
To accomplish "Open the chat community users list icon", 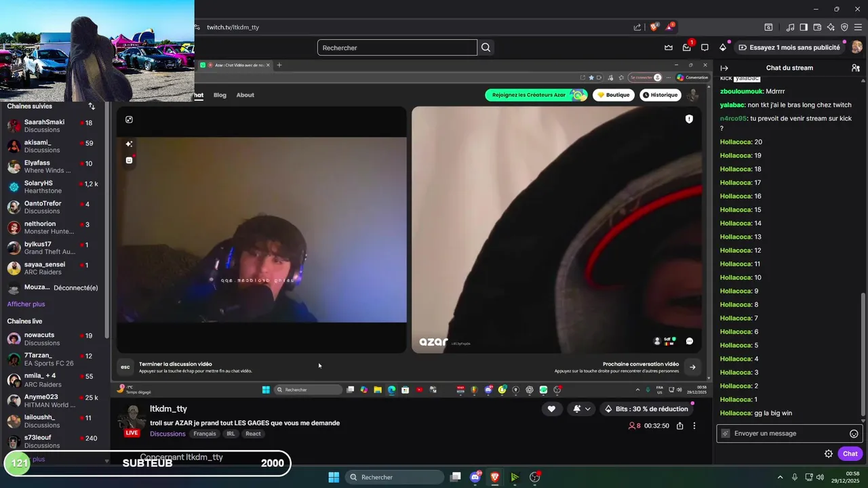I will tap(856, 68).
